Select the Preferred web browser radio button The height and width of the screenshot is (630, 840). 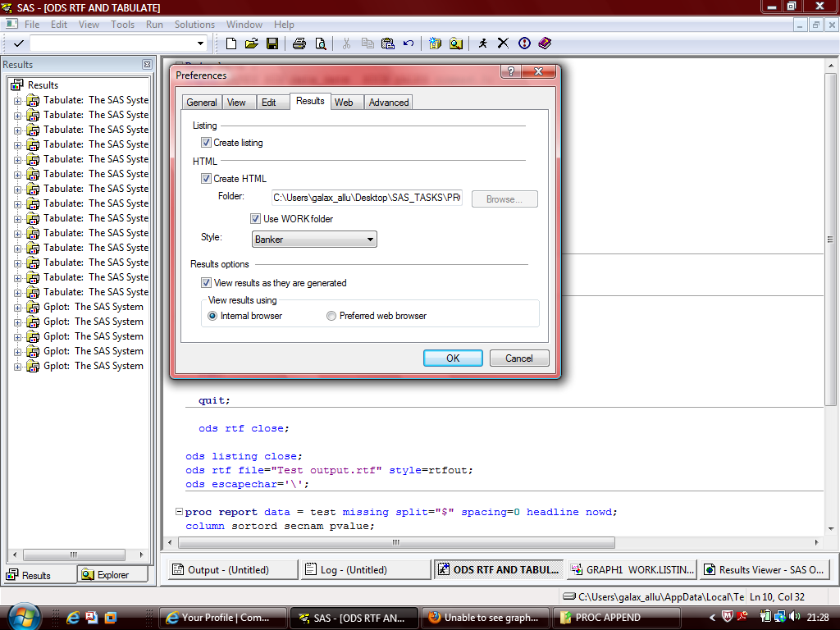(331, 316)
